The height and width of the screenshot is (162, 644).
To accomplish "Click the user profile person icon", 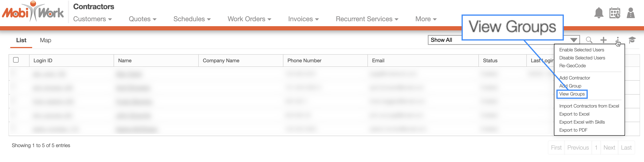I will click(x=631, y=13).
